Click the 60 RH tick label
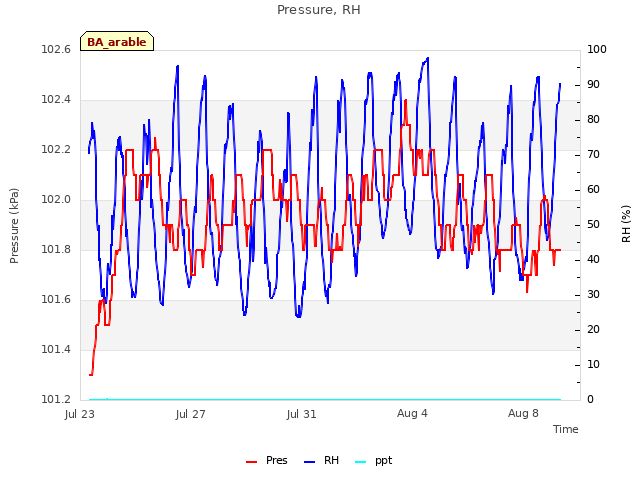Viewport: 640px width, 480px height. coord(593,190)
